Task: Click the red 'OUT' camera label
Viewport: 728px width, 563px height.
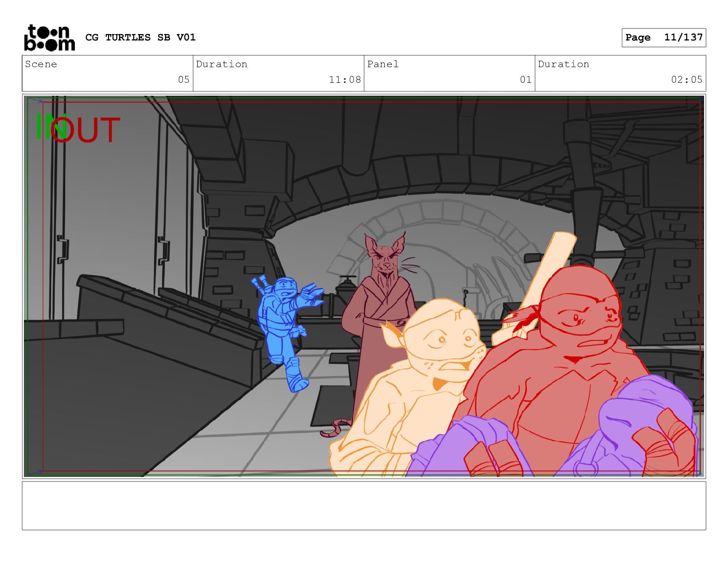Action: [x=86, y=130]
